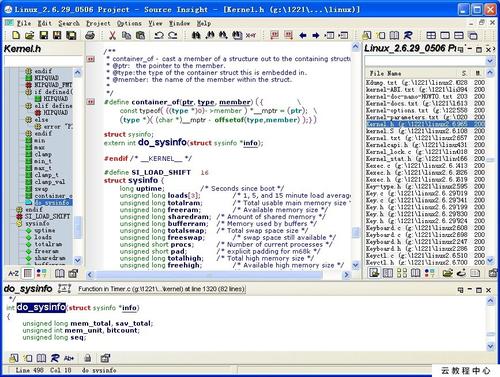500x377 pixels.
Task: Click the Cascade Windows icon
Action: (x=473, y=35)
